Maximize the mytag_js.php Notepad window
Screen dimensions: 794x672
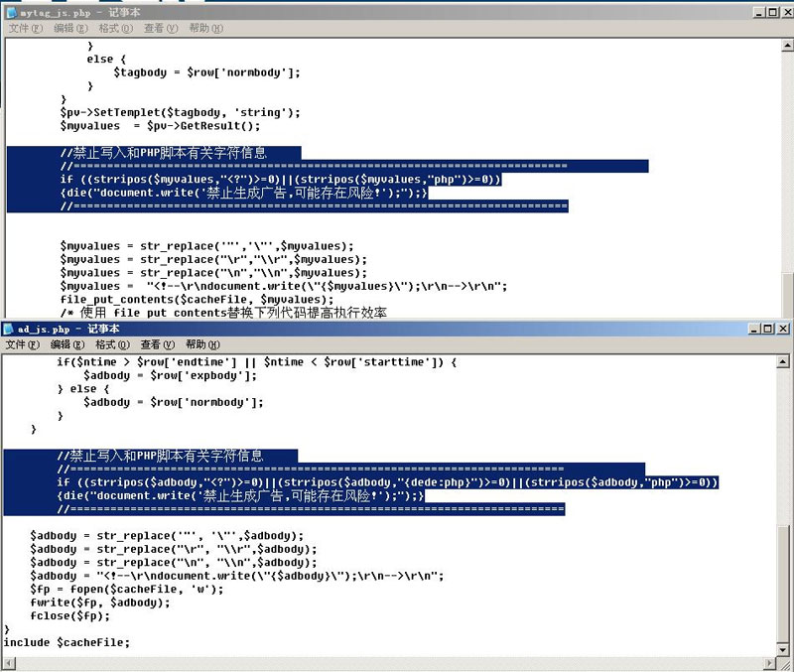771,12
